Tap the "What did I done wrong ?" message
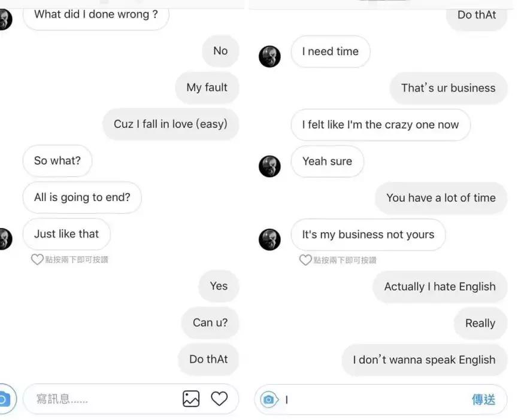This screenshot has height=420, width=518. pyautogui.click(x=96, y=15)
